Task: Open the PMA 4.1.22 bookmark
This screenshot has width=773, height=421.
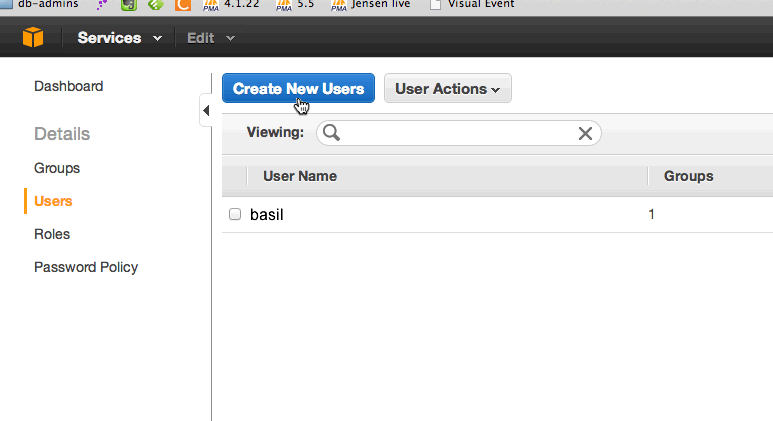Action: coord(231,5)
